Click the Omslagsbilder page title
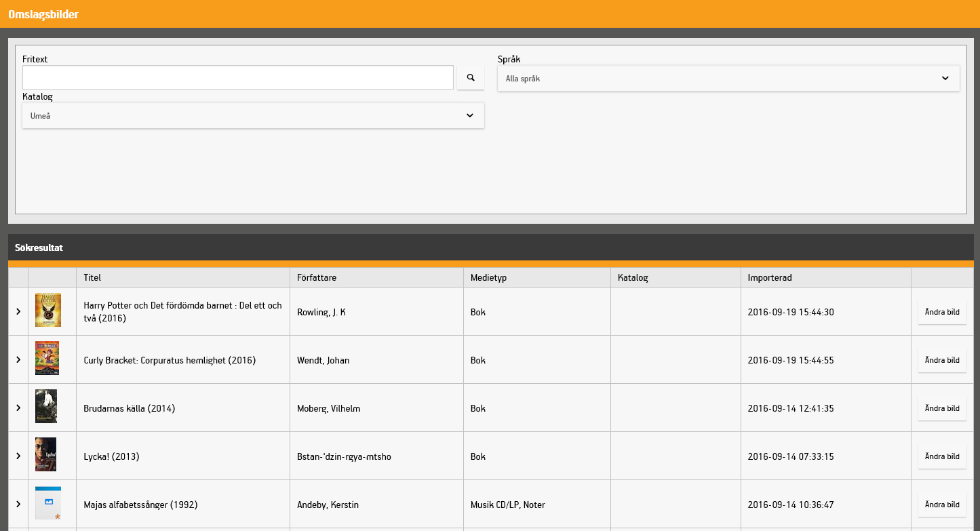This screenshot has height=531, width=980. (x=43, y=14)
